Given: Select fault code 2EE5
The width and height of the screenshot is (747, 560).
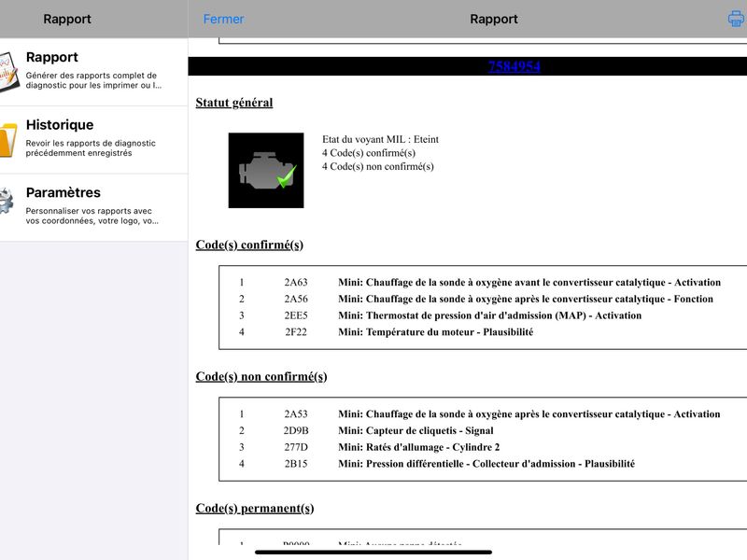Looking at the screenshot, I should point(296,315).
